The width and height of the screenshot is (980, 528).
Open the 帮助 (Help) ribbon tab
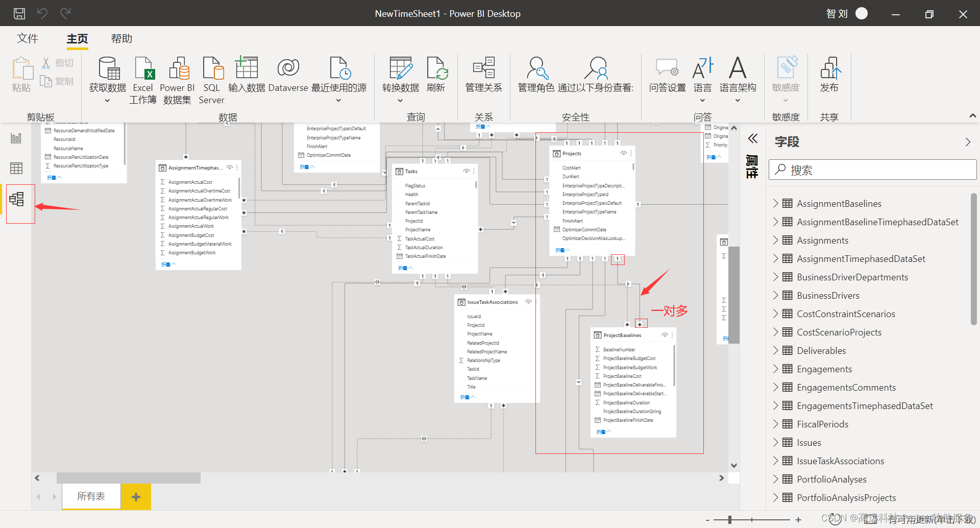click(121, 38)
